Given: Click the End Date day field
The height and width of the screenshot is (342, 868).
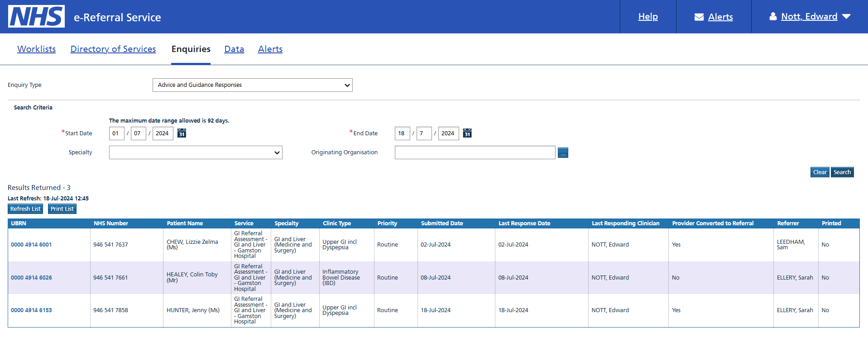Looking at the screenshot, I should coord(403,133).
